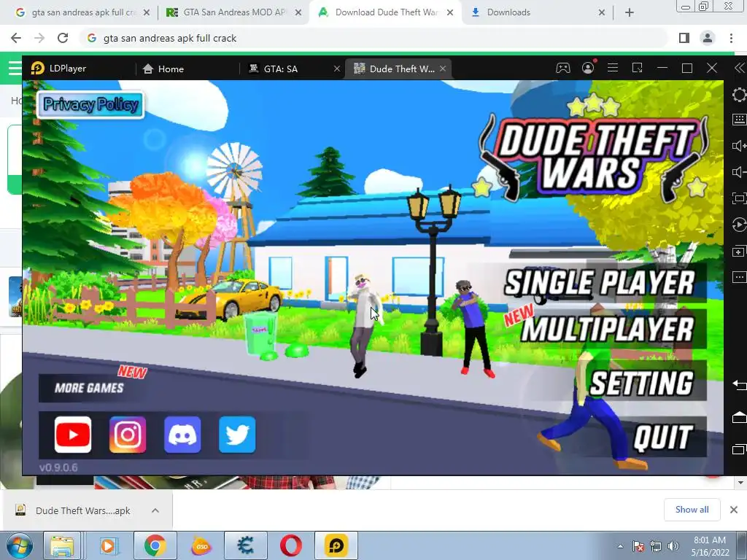Open operation recorder in LDPlayer sidebar
The image size is (747, 560).
[739, 225]
